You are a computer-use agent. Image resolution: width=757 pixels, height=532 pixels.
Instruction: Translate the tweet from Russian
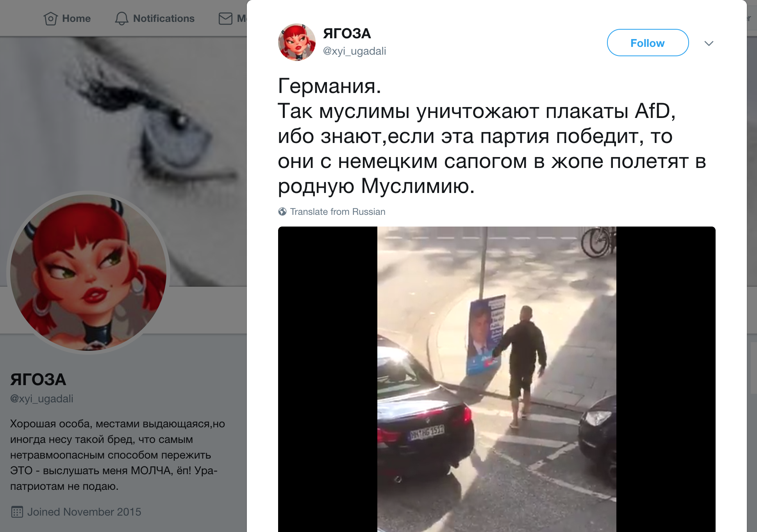pyautogui.click(x=337, y=212)
